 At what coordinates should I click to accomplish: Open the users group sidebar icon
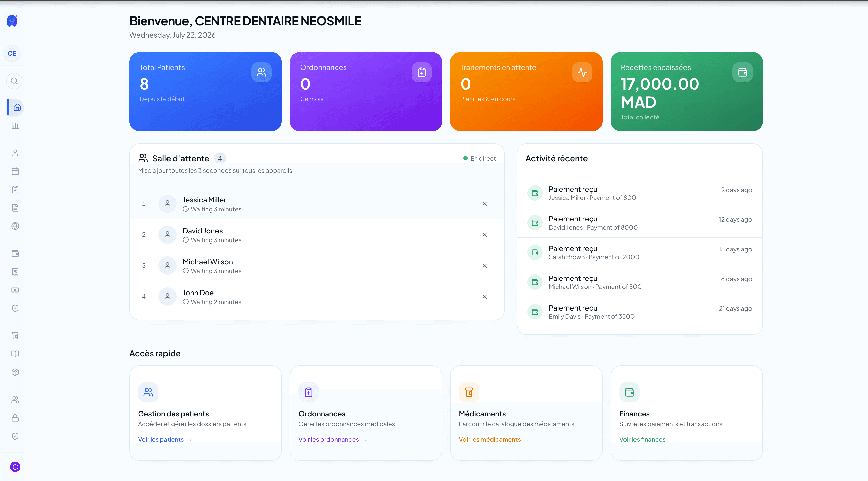click(15, 400)
